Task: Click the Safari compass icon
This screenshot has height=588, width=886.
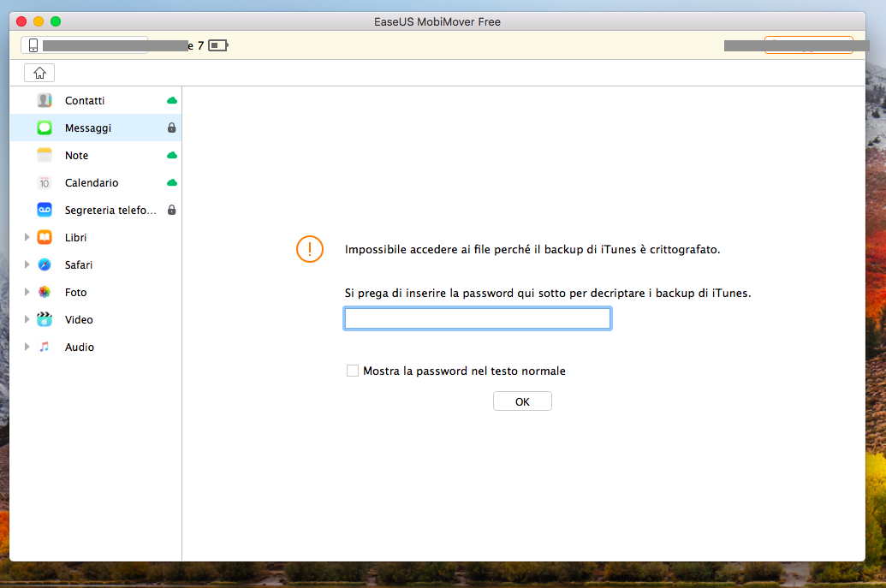Action: (x=45, y=265)
